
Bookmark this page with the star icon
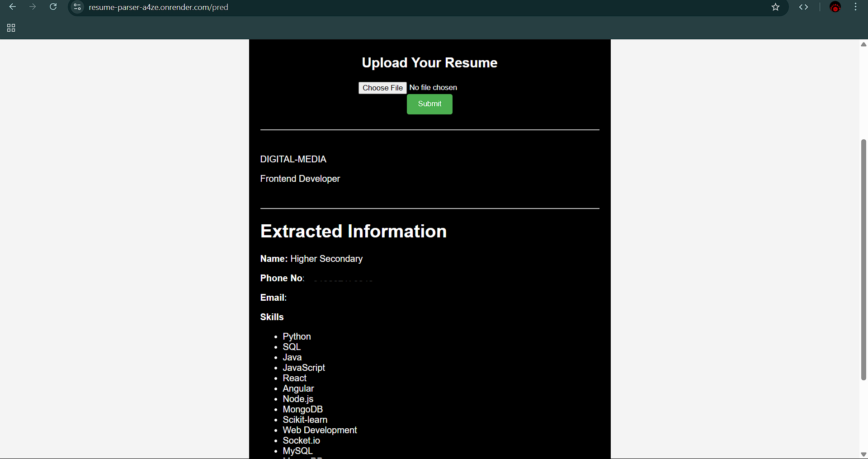coord(775,7)
